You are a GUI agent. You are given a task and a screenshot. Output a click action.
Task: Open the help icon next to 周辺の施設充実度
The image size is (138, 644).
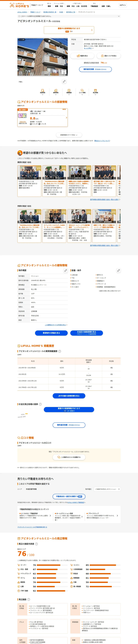(36, 544)
